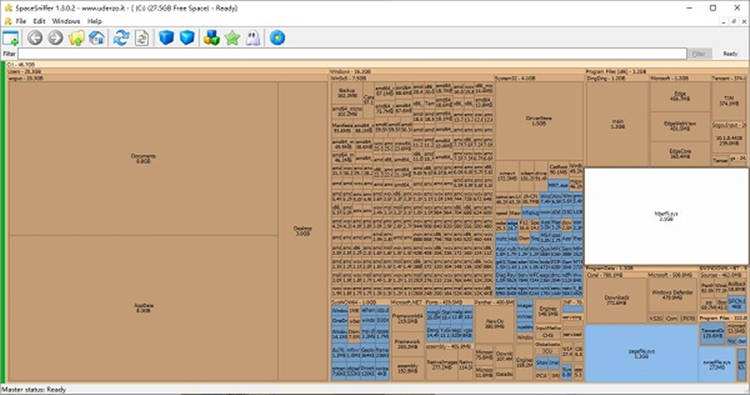
Task: Focus the Filter text field
Action: click(x=352, y=54)
